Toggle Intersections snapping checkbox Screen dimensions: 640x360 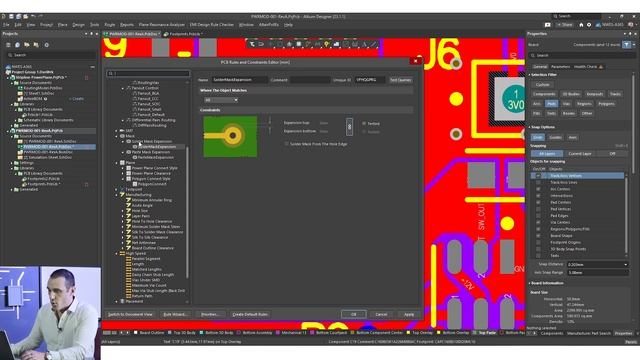tap(538, 196)
